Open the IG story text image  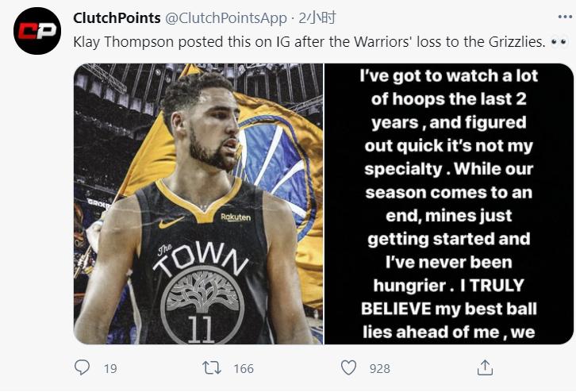pos(450,203)
